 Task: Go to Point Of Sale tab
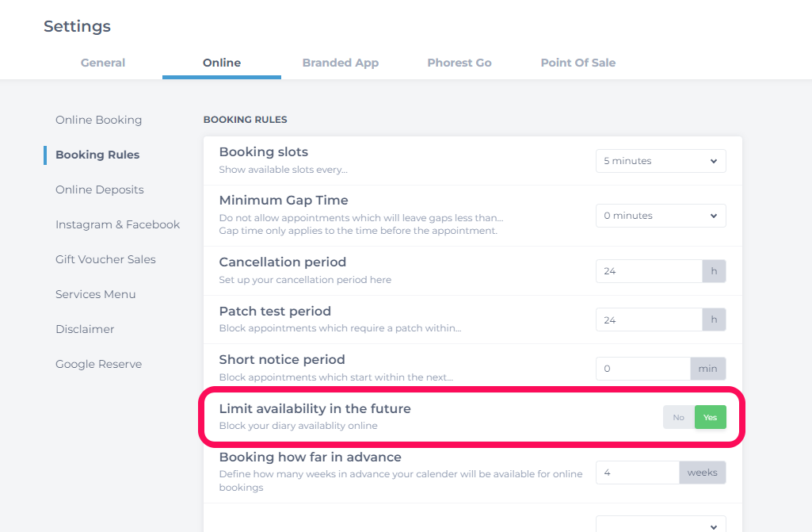pyautogui.click(x=578, y=63)
